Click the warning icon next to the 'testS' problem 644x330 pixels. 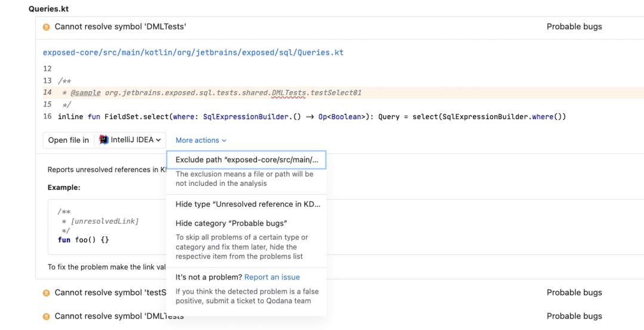(x=47, y=292)
